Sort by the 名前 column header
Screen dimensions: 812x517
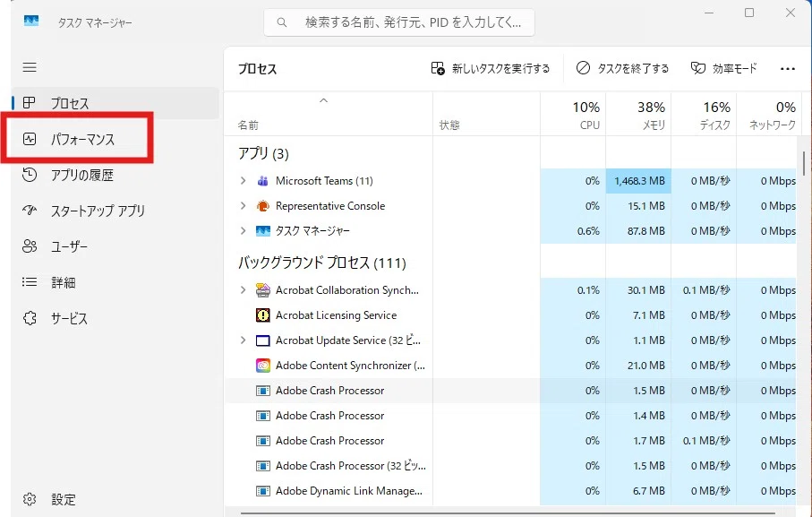(329, 115)
